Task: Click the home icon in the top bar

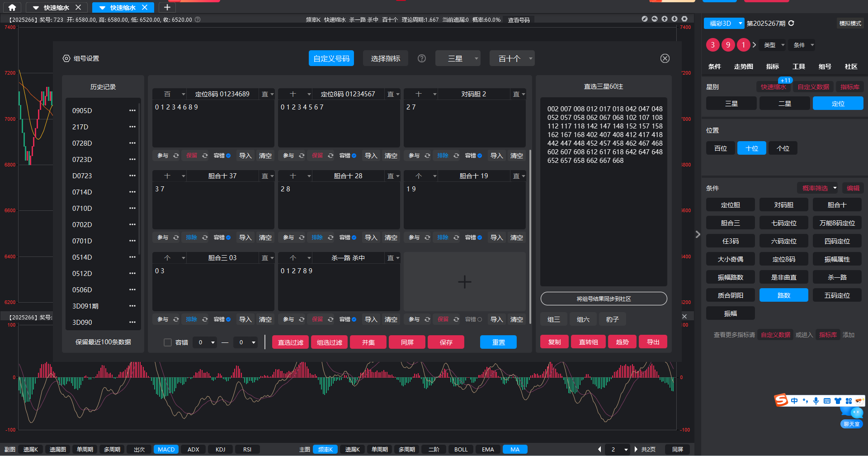Action: (12, 8)
